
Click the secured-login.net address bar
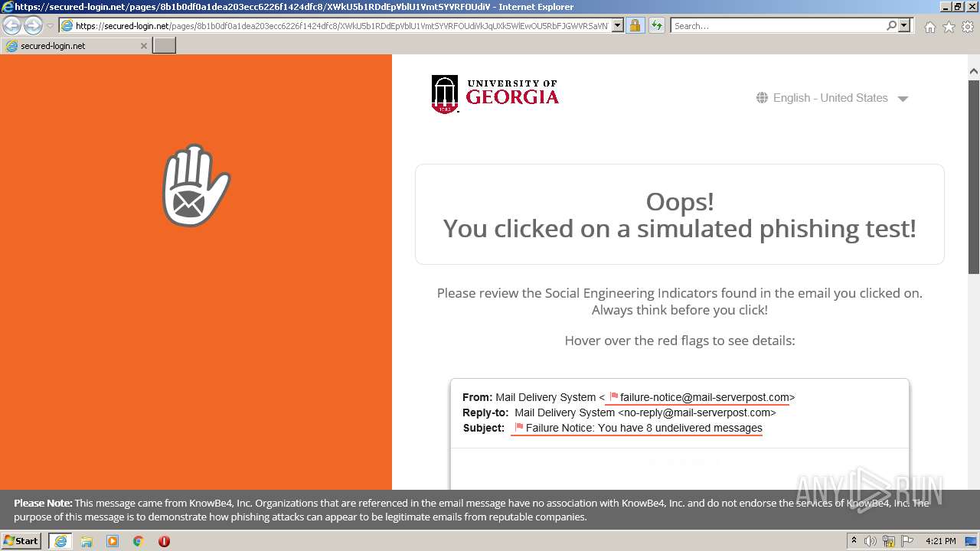point(341,26)
